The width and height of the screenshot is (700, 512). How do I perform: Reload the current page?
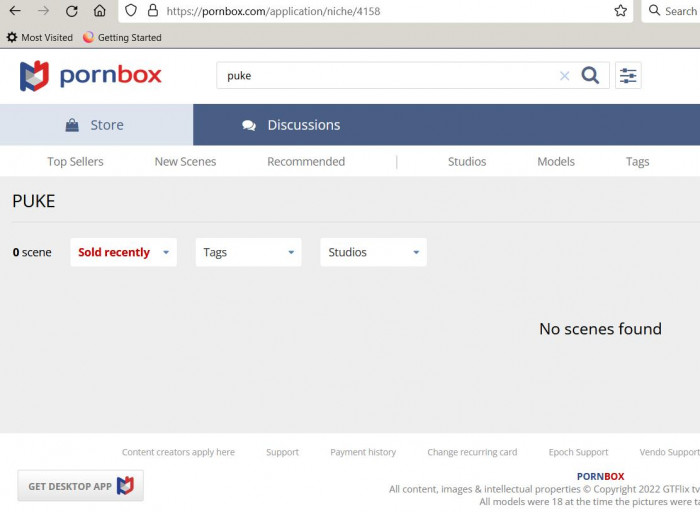coord(72,11)
